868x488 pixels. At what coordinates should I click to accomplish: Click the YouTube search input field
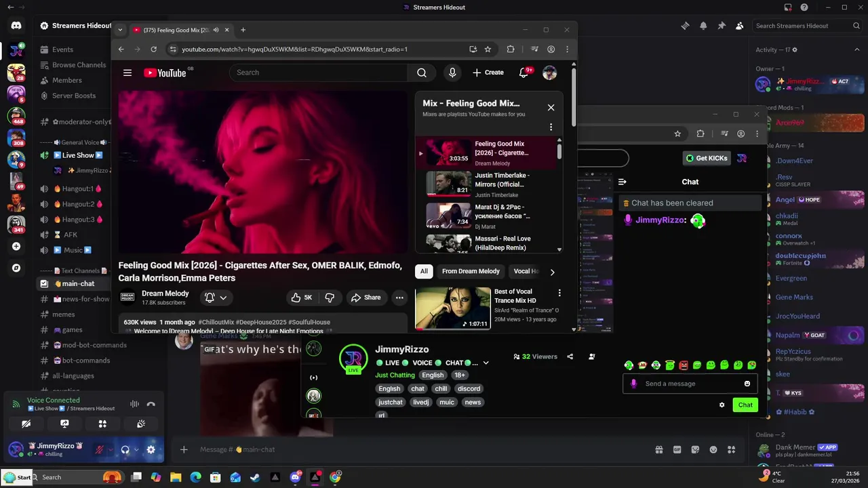(319, 73)
